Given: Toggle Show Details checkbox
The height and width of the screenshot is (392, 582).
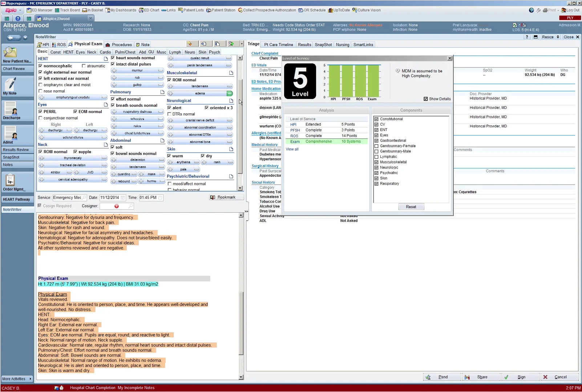Looking at the screenshot, I should [x=426, y=99].
